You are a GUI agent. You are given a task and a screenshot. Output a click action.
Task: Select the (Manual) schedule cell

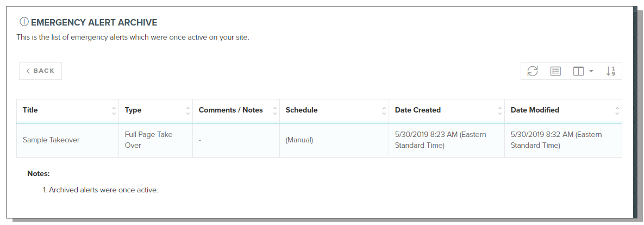coord(299,140)
